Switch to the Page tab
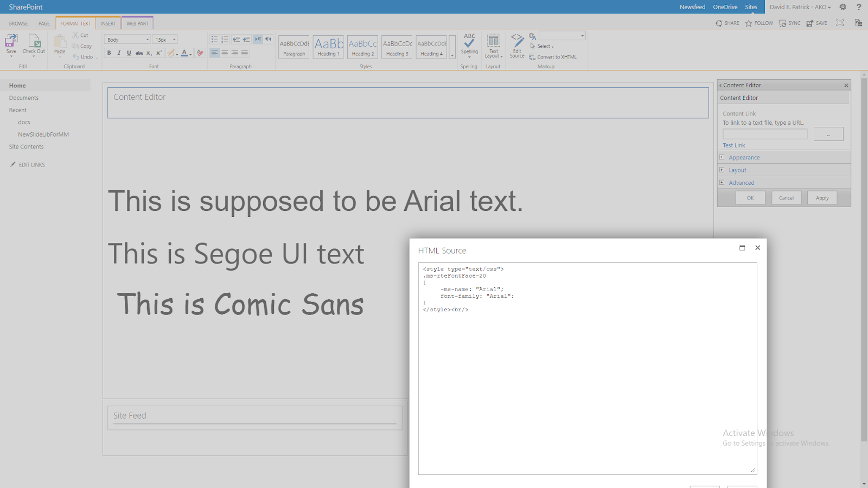 tap(44, 23)
